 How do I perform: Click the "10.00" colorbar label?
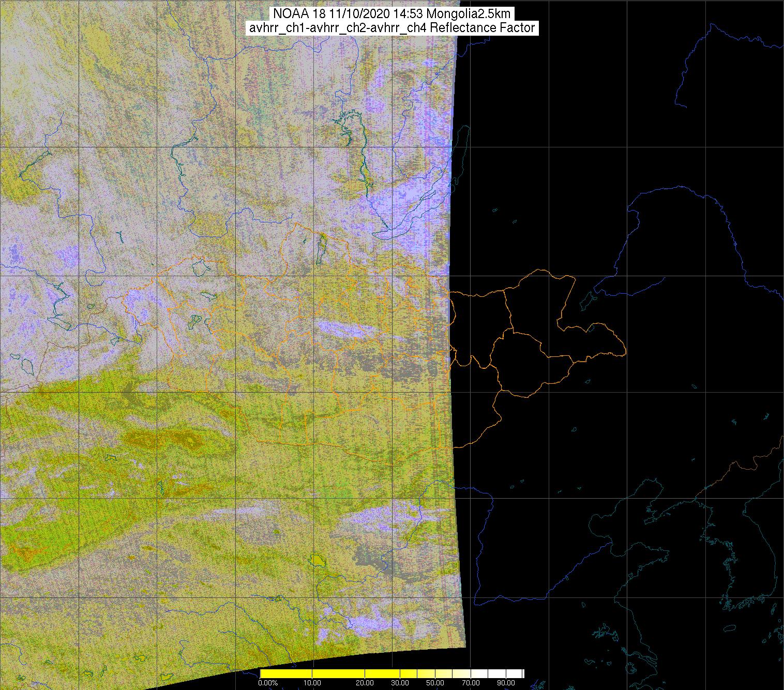[312, 683]
